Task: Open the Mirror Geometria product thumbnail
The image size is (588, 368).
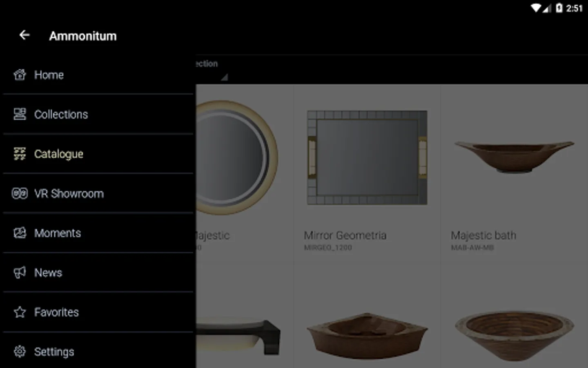Action: pos(367,157)
